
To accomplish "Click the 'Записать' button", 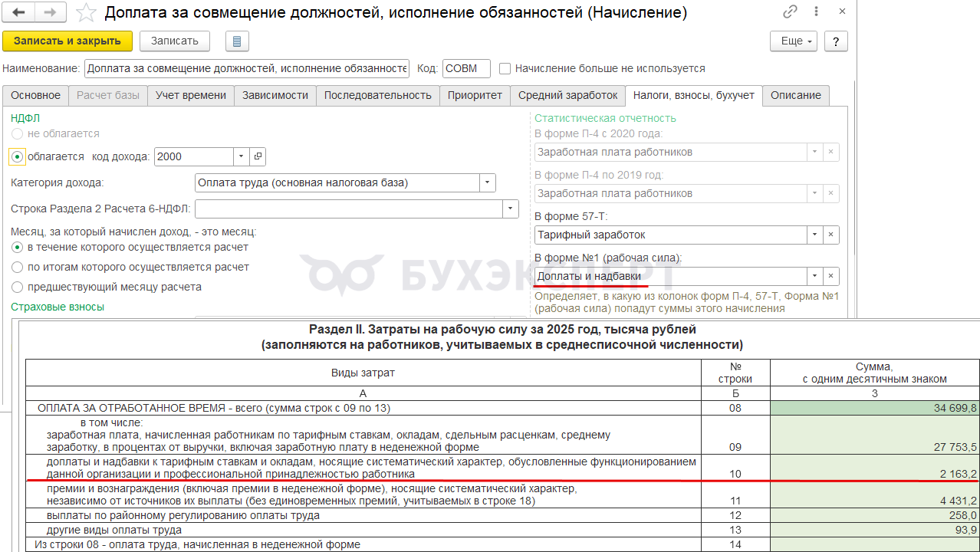I will [x=175, y=41].
